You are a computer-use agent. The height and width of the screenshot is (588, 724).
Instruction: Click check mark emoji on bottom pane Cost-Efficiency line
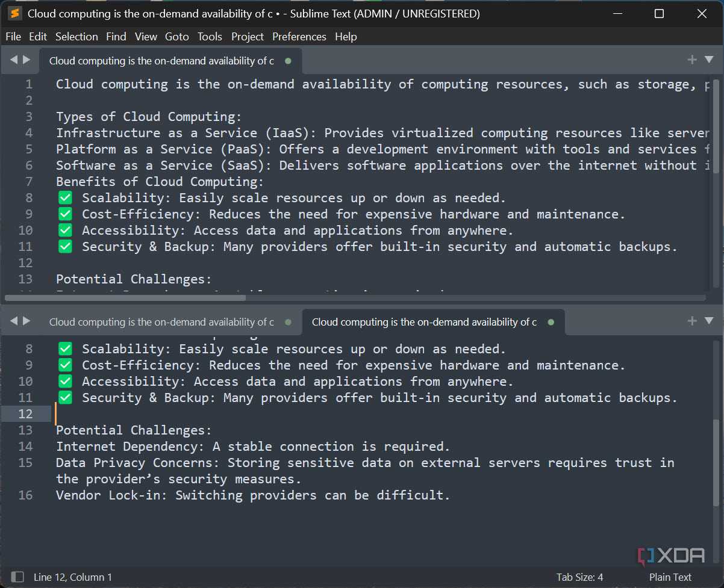pyautogui.click(x=65, y=365)
